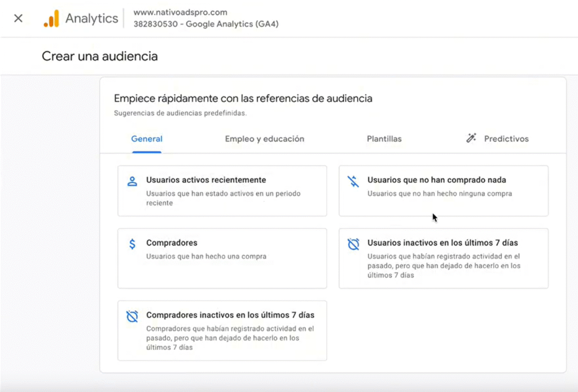Select Usuarios inactivos en los últimos 7 días
Viewport: 578px width, 392px height.
tap(444, 258)
